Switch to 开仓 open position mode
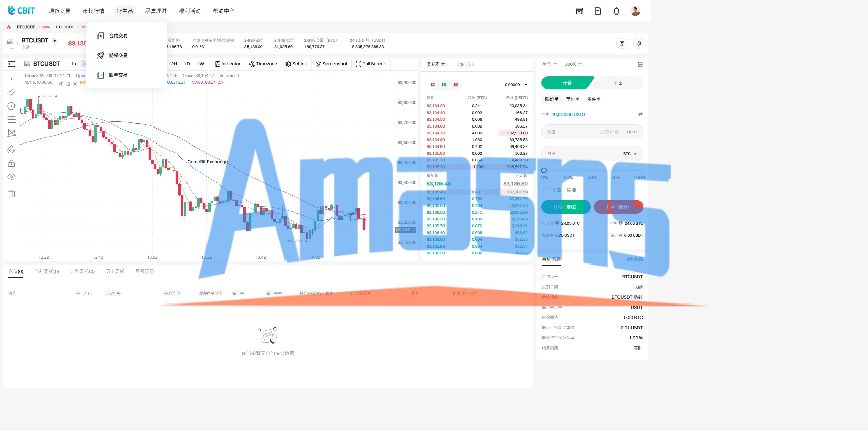 pos(567,83)
